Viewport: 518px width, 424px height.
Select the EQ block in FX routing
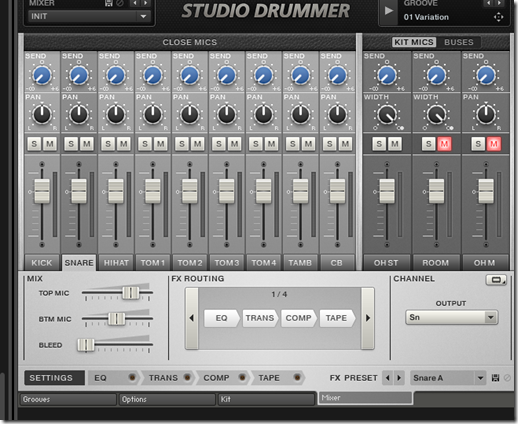[221, 318]
